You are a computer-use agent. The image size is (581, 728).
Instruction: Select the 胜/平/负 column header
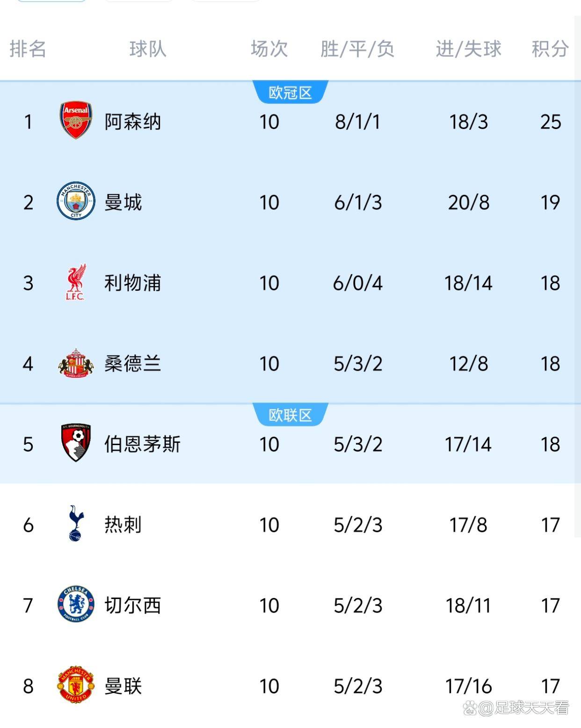357,49
